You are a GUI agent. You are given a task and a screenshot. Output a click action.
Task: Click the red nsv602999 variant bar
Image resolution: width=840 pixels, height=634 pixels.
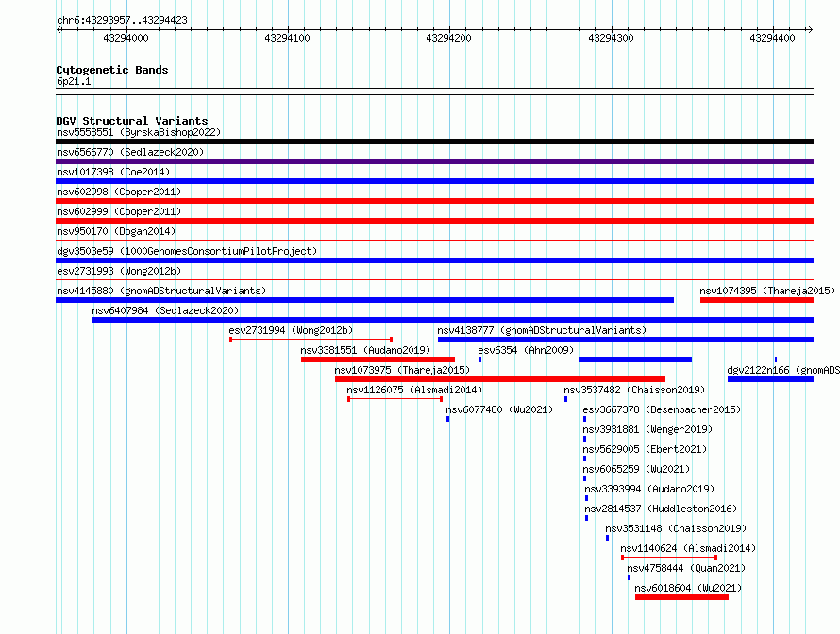434,221
